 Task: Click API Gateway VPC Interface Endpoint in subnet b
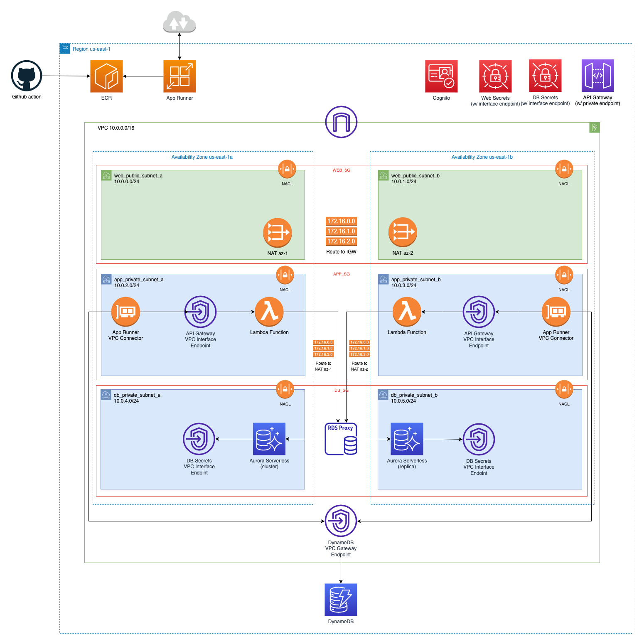click(479, 312)
